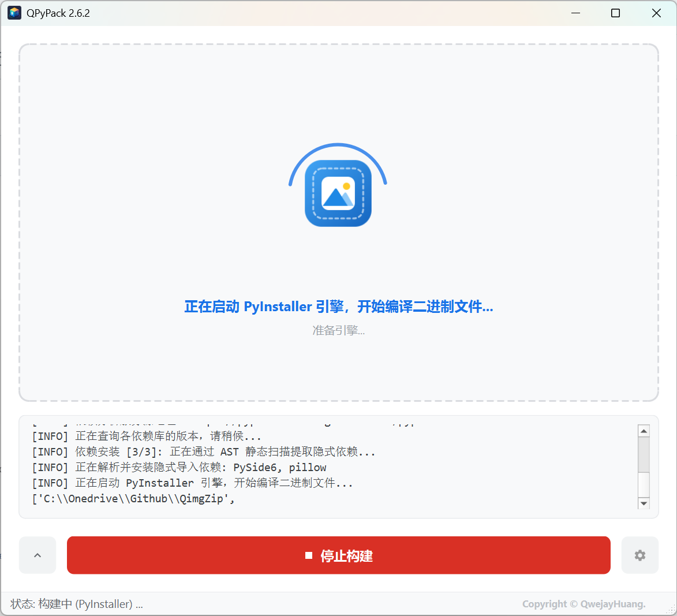Click log line 依赖安装 [3/3]
Image resolution: width=677 pixels, height=616 pixels.
coord(204,452)
